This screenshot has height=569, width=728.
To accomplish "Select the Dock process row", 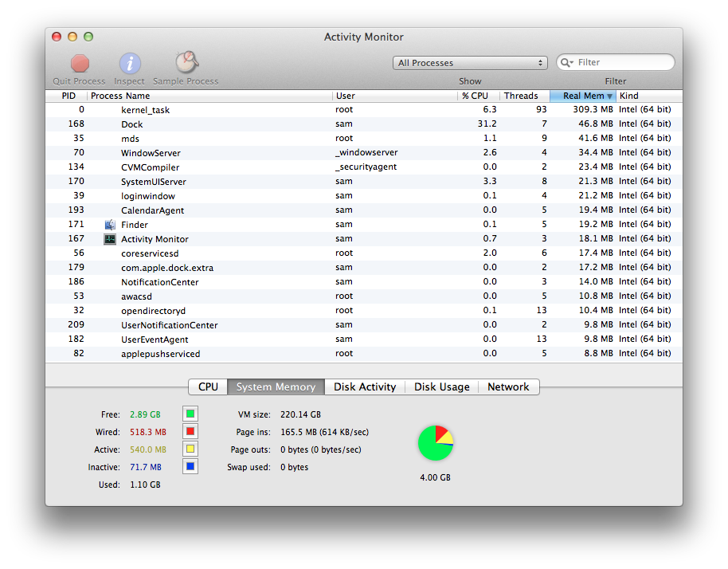I will pos(363,124).
